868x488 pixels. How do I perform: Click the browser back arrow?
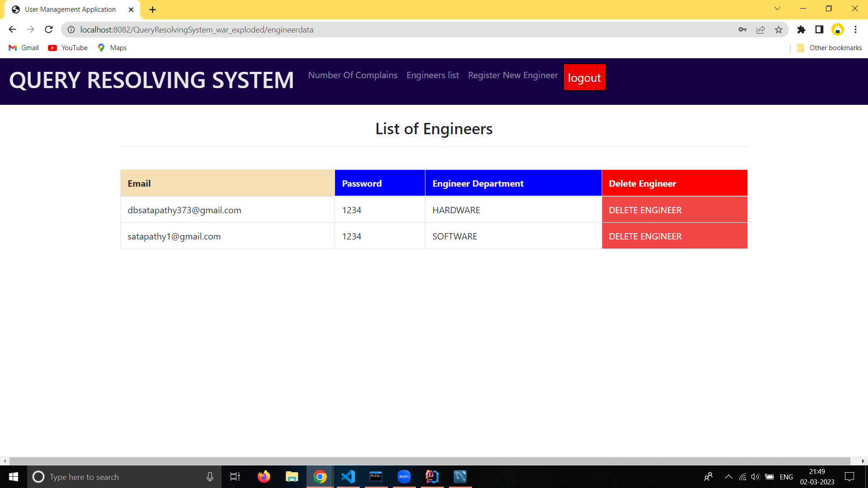[12, 30]
